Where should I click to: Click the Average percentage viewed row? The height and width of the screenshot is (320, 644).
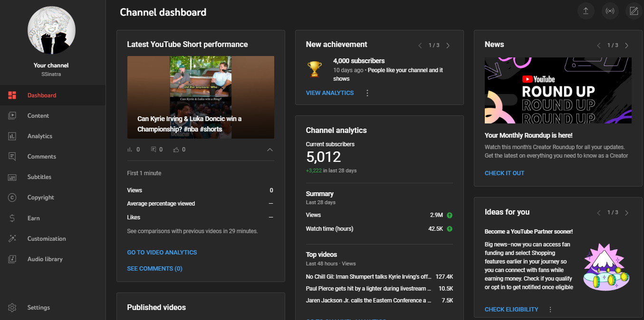(x=200, y=204)
